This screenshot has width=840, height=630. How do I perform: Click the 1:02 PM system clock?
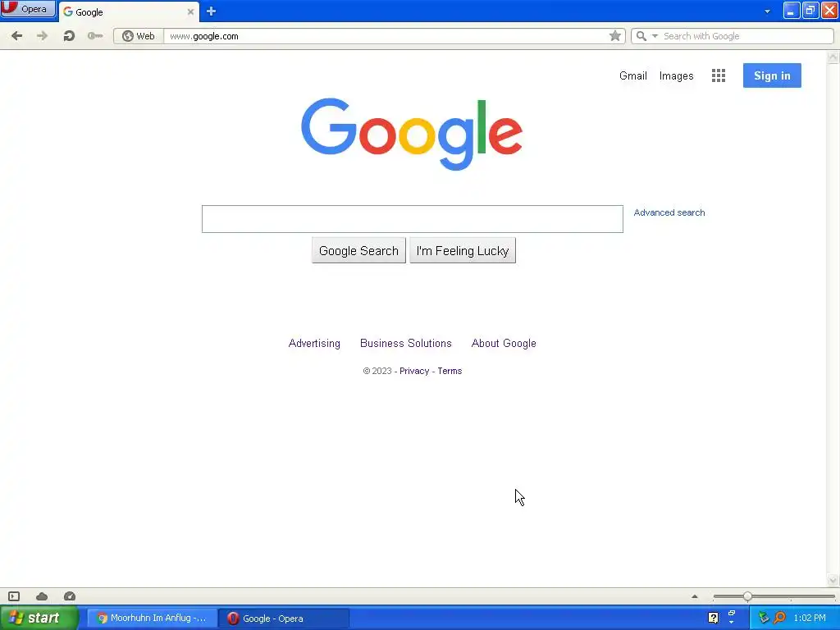pyautogui.click(x=810, y=618)
